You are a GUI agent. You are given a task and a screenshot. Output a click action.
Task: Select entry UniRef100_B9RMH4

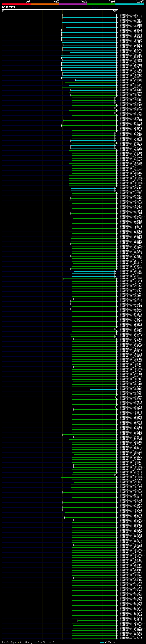[x=131, y=120]
